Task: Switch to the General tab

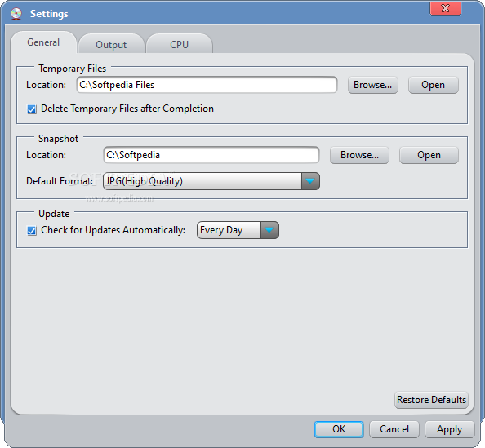Action: click(43, 42)
